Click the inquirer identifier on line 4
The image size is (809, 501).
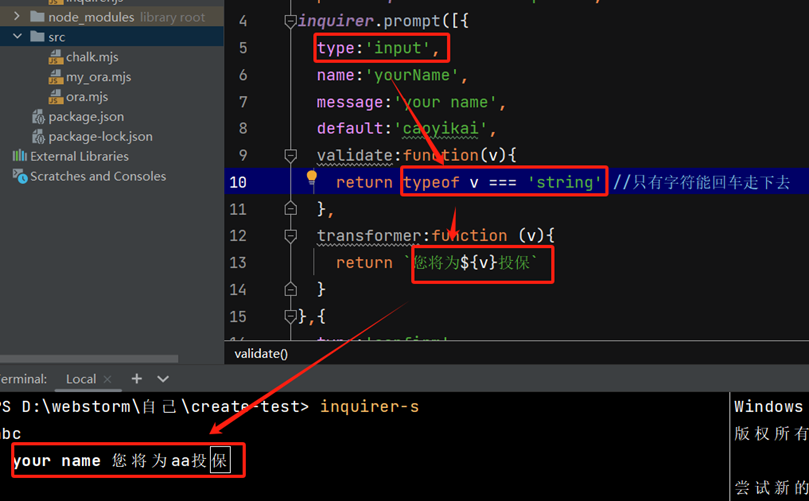336,21
